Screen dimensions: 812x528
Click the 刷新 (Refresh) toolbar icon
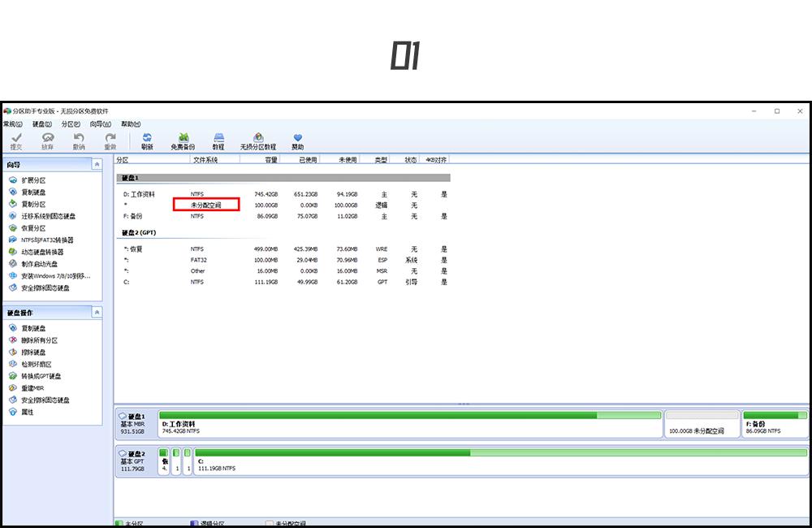[147, 141]
